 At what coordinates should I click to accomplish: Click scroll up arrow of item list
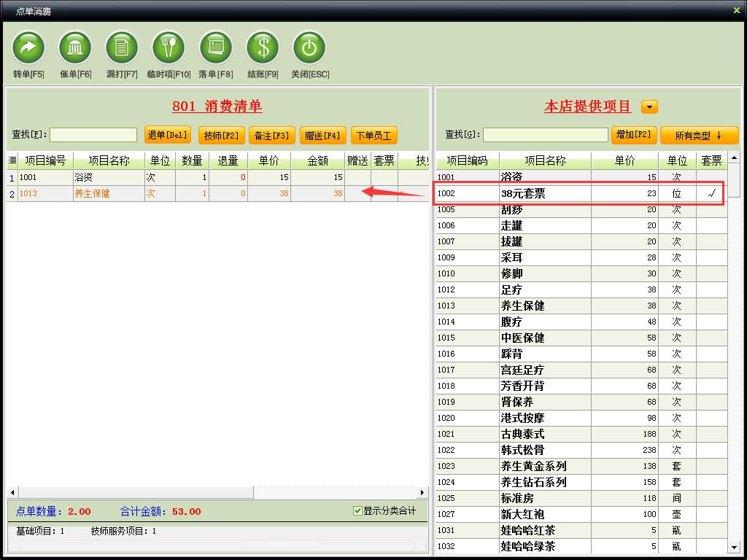(x=734, y=157)
